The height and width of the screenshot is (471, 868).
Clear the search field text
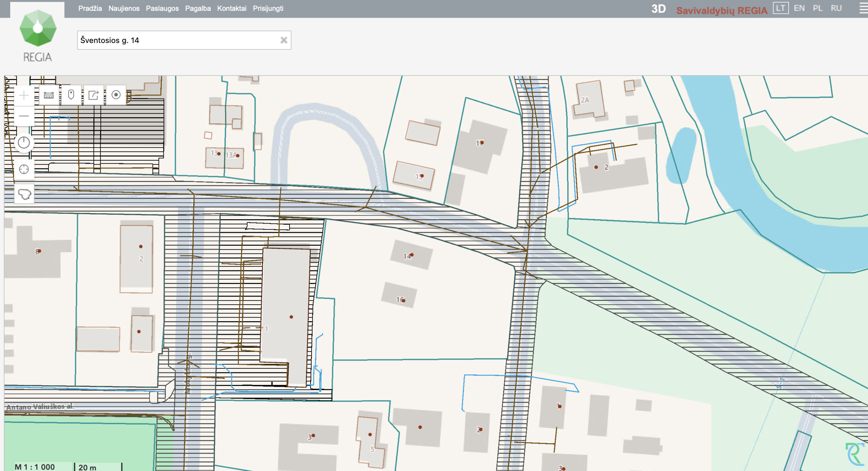coord(284,40)
